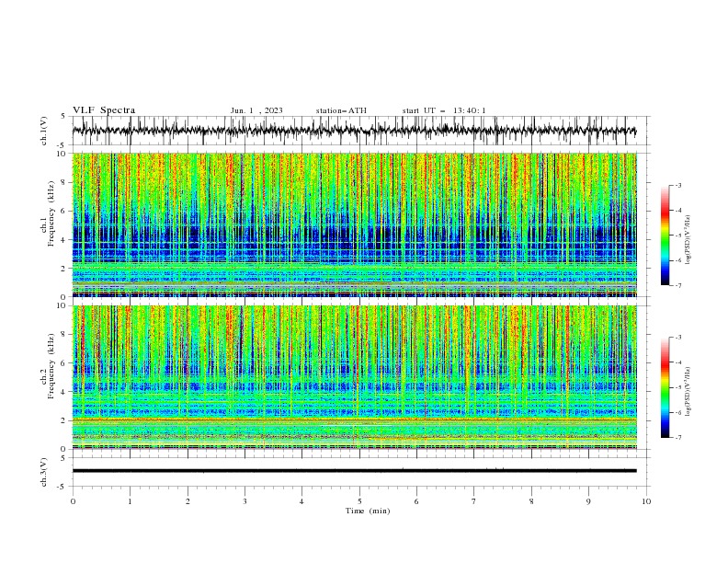Screen dimensions: 728x563
Task: Click the ch.2 spectrogram panel
Action: click(x=355, y=377)
